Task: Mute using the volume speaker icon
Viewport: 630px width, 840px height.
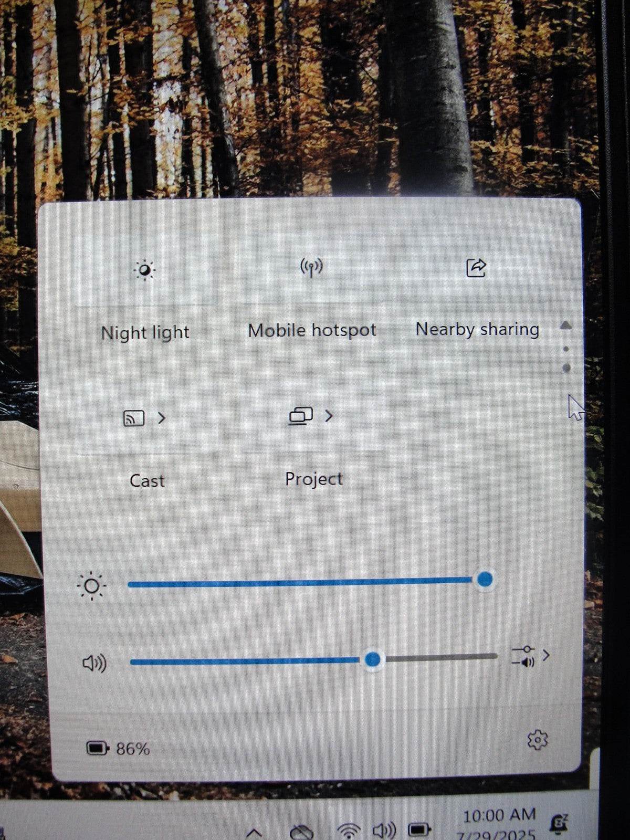Action: tap(94, 663)
